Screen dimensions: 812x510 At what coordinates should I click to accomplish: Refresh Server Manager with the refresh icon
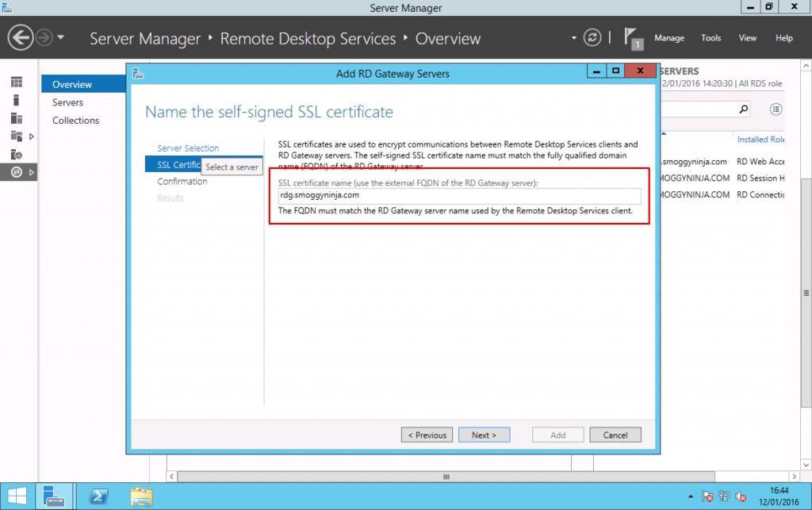pos(593,37)
